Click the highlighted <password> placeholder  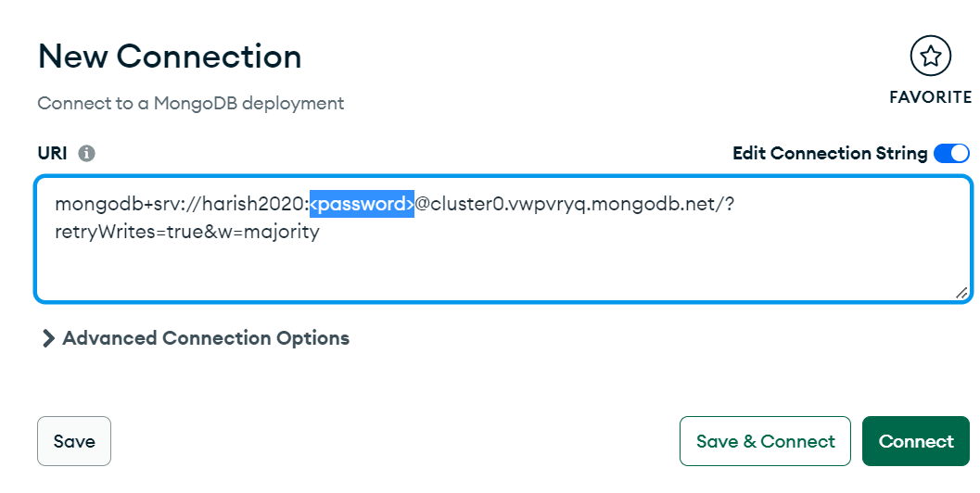pyautogui.click(x=362, y=204)
